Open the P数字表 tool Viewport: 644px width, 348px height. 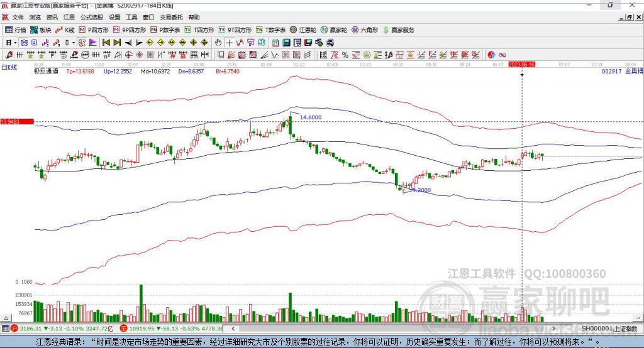coord(165,30)
